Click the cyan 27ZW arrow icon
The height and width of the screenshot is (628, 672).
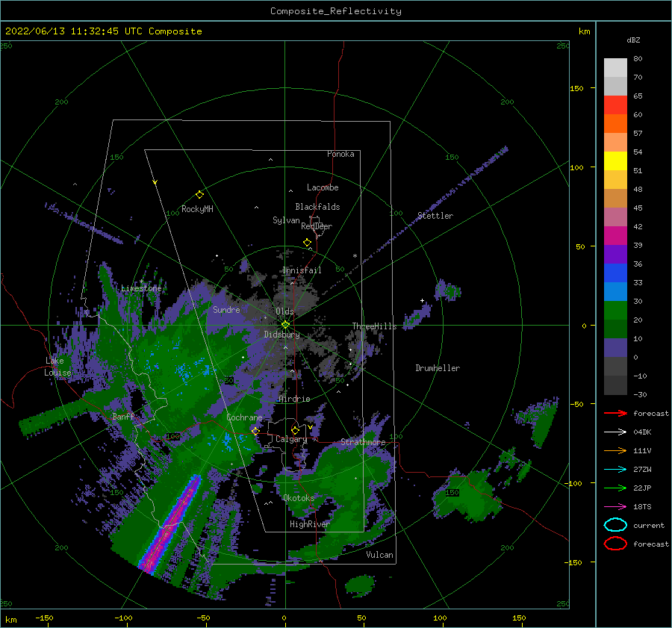click(x=615, y=470)
